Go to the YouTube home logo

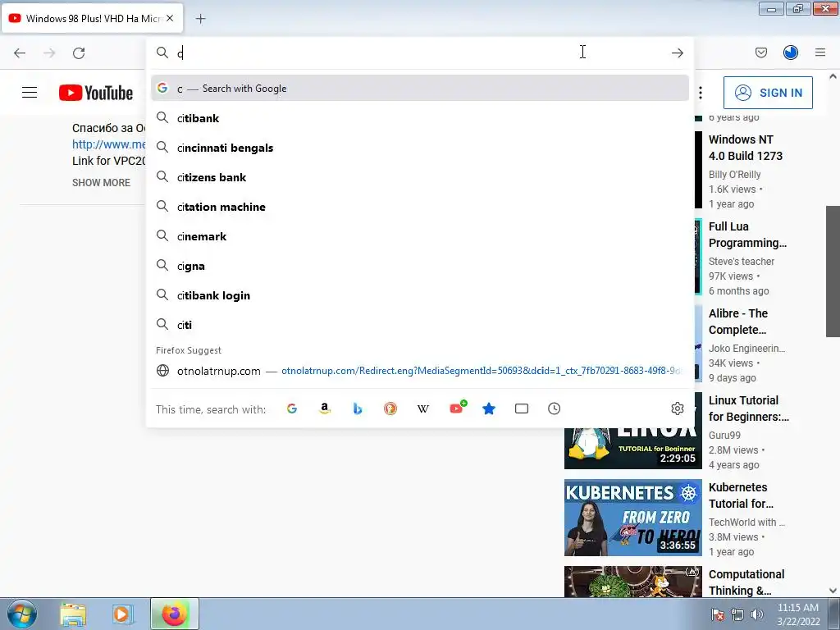(96, 93)
